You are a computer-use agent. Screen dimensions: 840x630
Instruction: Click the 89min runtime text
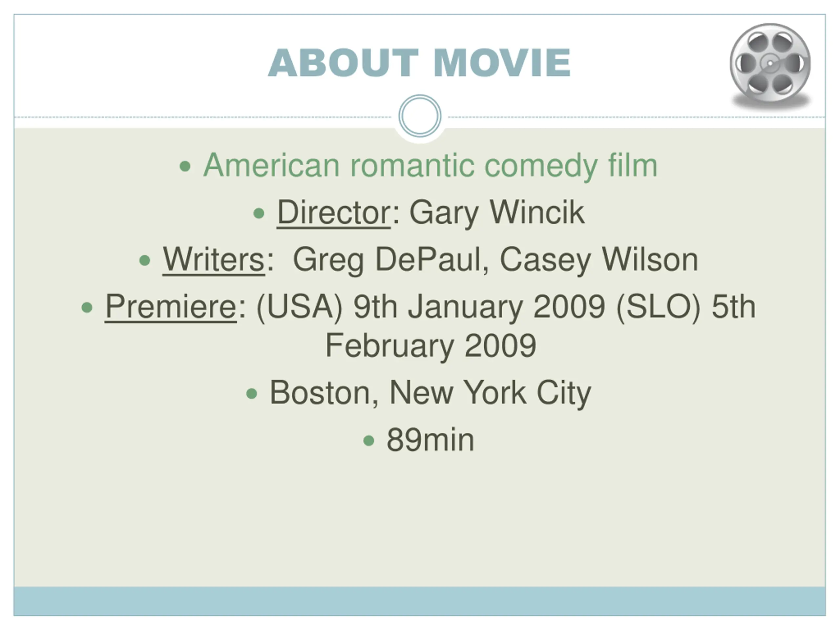[430, 440]
